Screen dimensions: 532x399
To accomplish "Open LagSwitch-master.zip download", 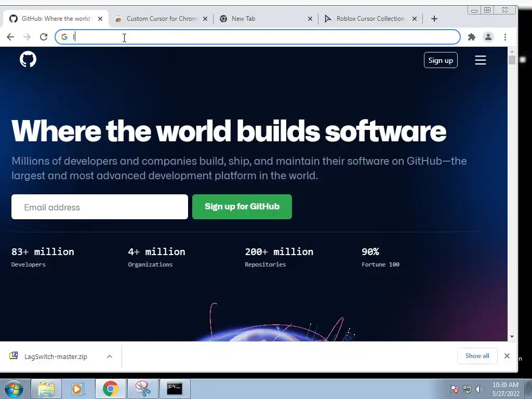I will (x=56, y=356).
